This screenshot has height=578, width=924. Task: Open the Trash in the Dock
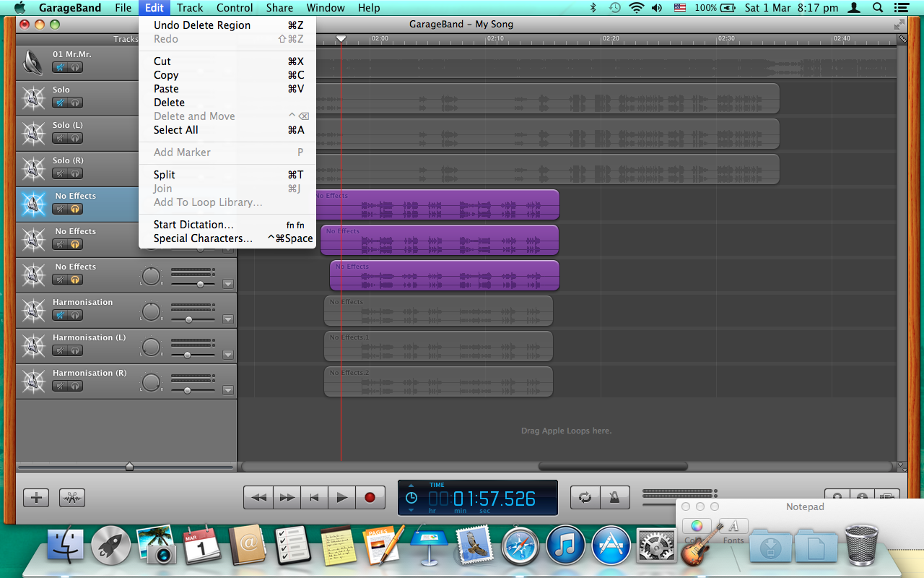(x=861, y=545)
